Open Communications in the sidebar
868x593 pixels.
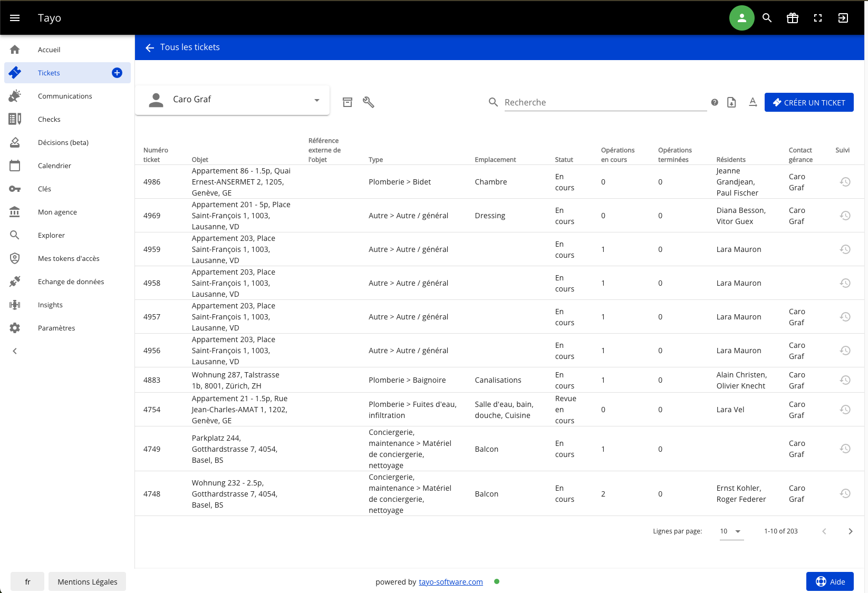[x=65, y=96]
